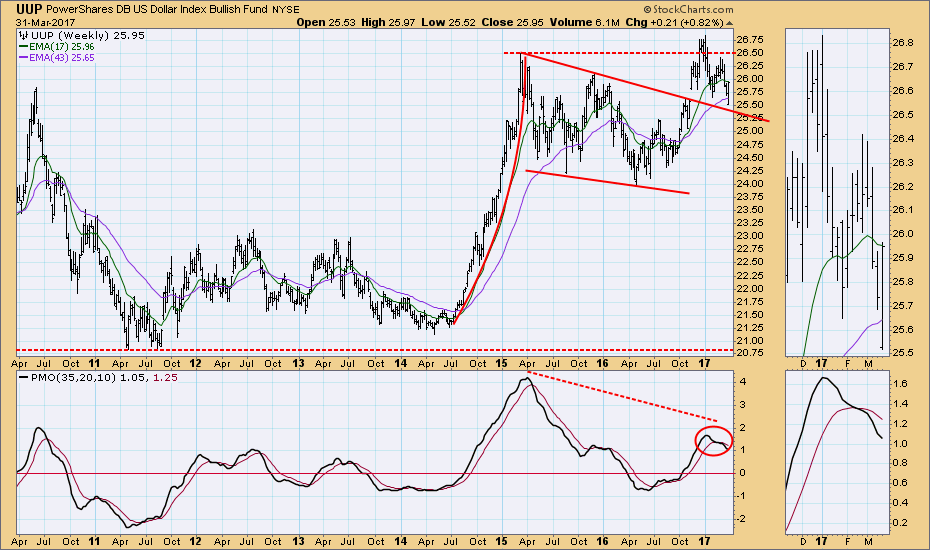Click year 14 on the main PMO panel time axis
This screenshot has height=550, width=930.
(400, 541)
